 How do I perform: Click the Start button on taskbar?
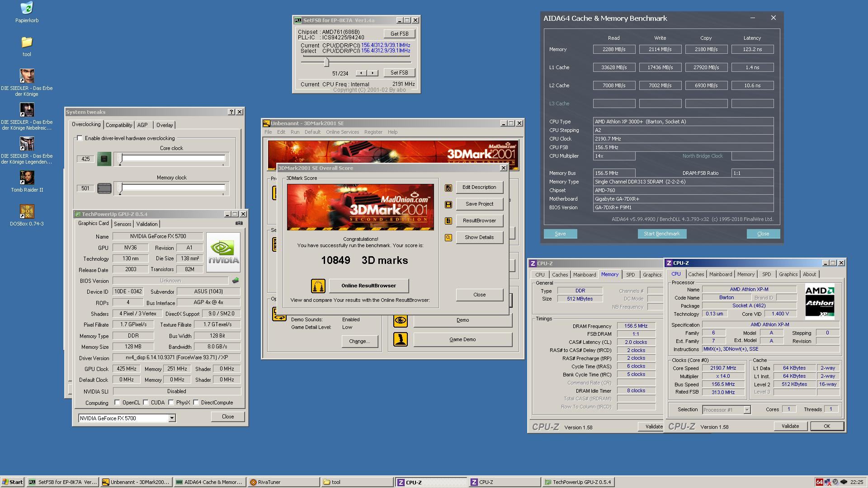tap(12, 482)
